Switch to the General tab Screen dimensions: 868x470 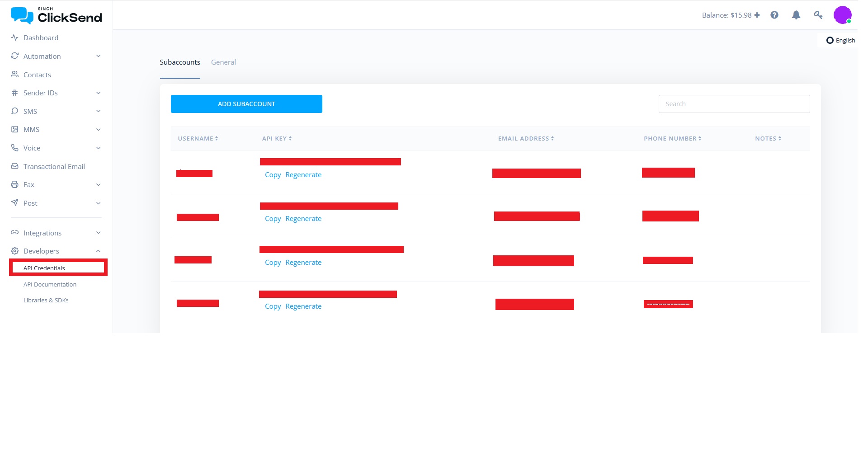pyautogui.click(x=223, y=62)
